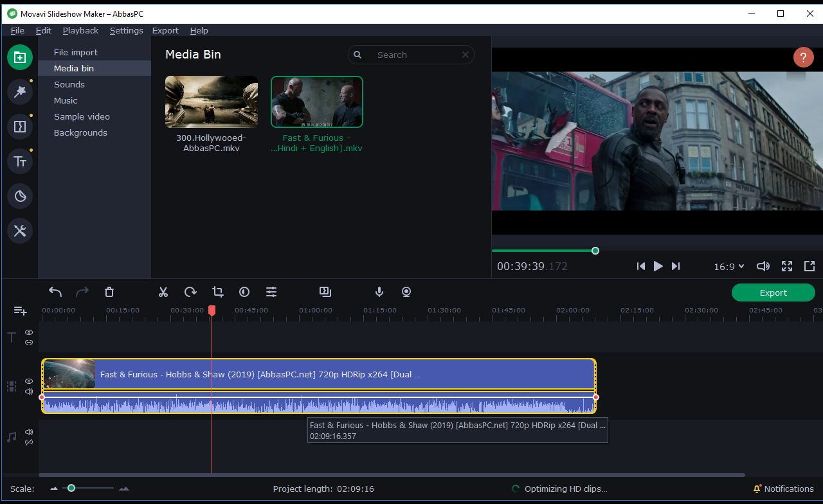Clear the search field with X
This screenshot has height=504, width=823.
pos(466,55)
